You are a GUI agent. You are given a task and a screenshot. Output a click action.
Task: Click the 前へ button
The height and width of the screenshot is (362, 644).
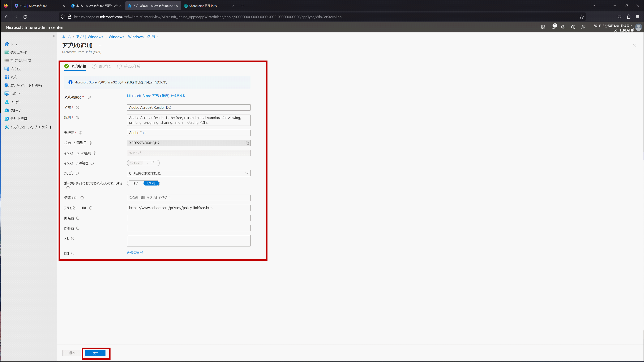point(72,353)
